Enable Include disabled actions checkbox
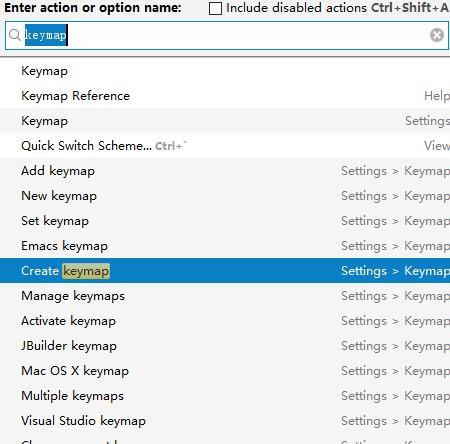The image size is (450, 444). 215,8
